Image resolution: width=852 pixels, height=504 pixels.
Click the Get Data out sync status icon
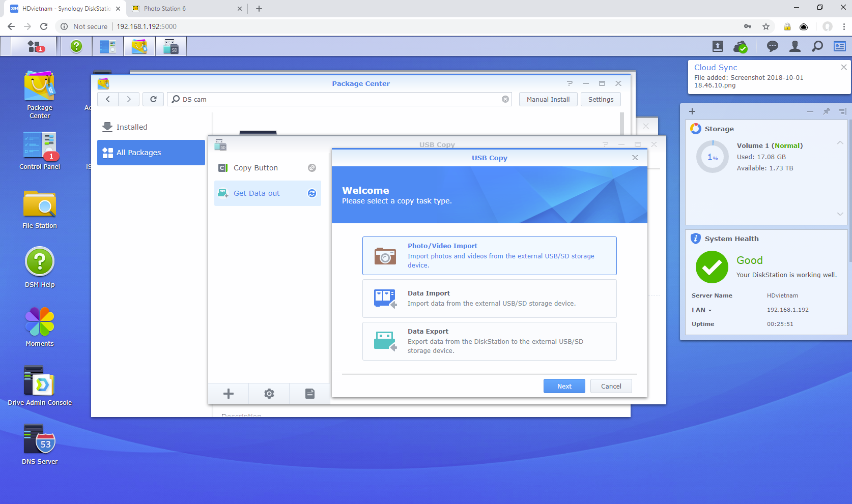click(x=312, y=193)
